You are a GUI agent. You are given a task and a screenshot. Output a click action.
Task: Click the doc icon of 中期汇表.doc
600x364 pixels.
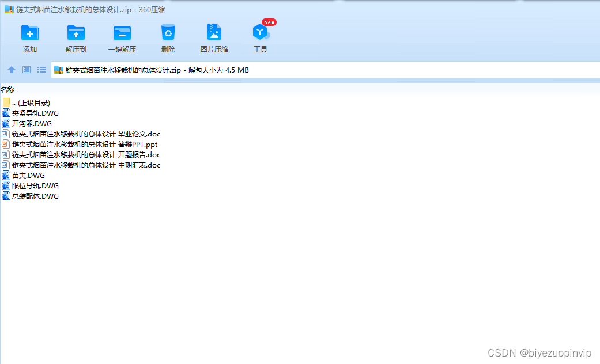(x=5, y=165)
